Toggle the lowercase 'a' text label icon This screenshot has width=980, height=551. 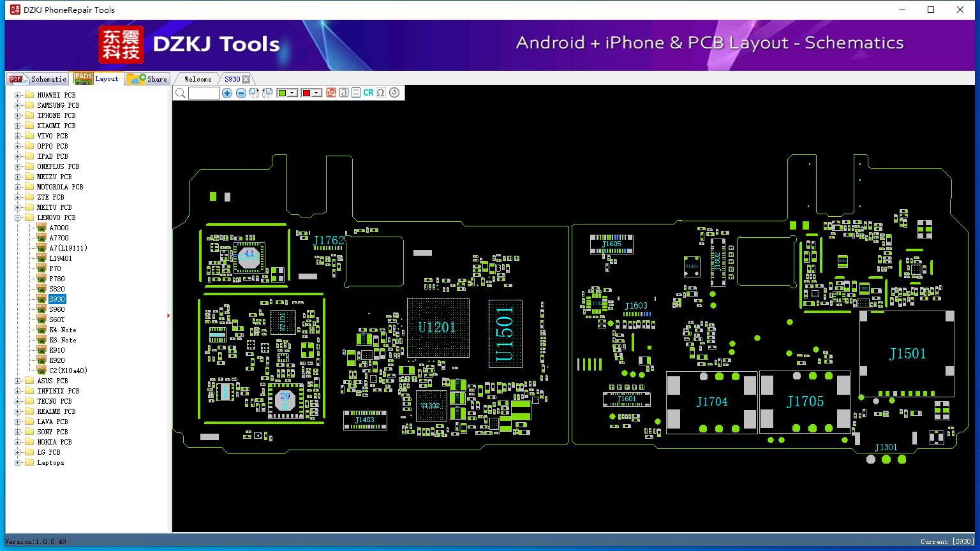click(343, 93)
